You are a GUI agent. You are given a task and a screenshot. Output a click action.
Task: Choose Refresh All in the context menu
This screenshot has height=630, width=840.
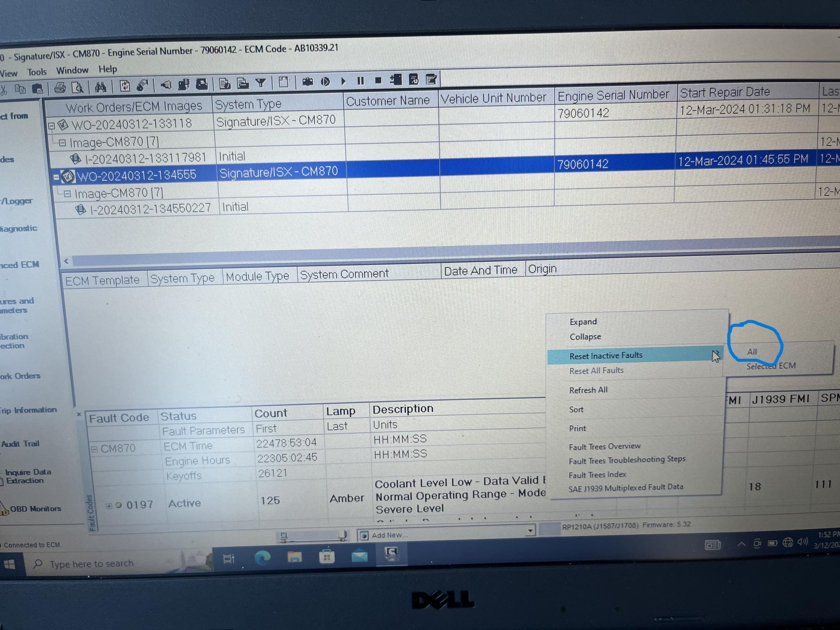(x=589, y=390)
